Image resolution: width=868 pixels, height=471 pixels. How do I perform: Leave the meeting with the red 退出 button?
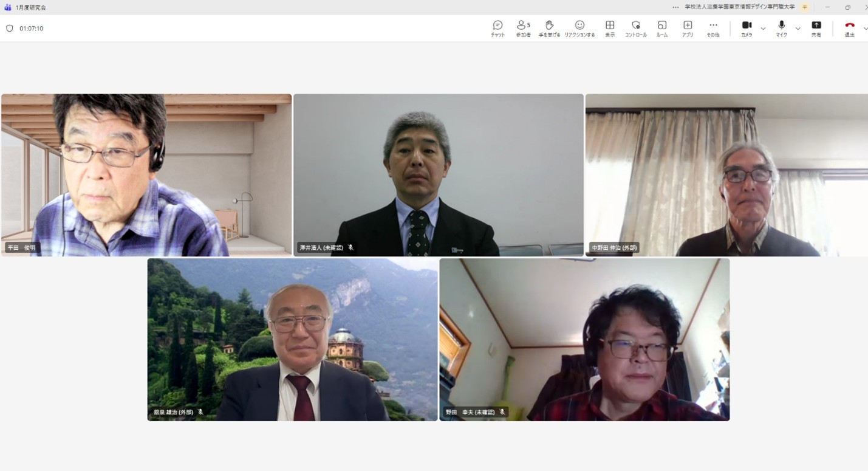tap(849, 28)
